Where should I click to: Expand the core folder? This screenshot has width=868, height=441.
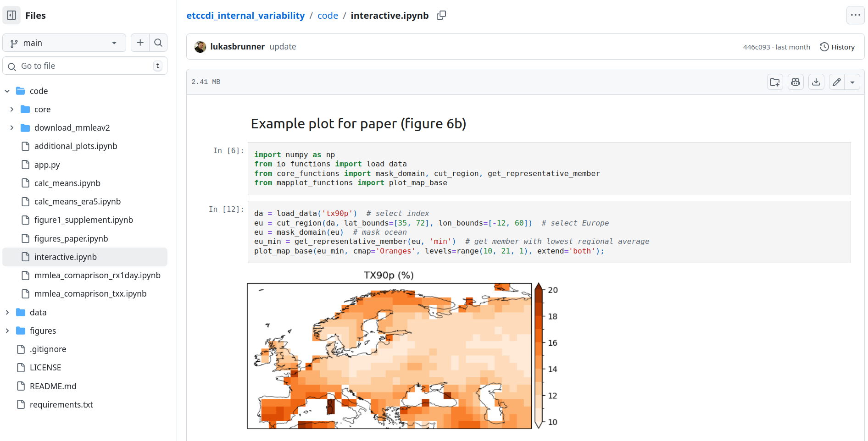pyautogui.click(x=12, y=109)
